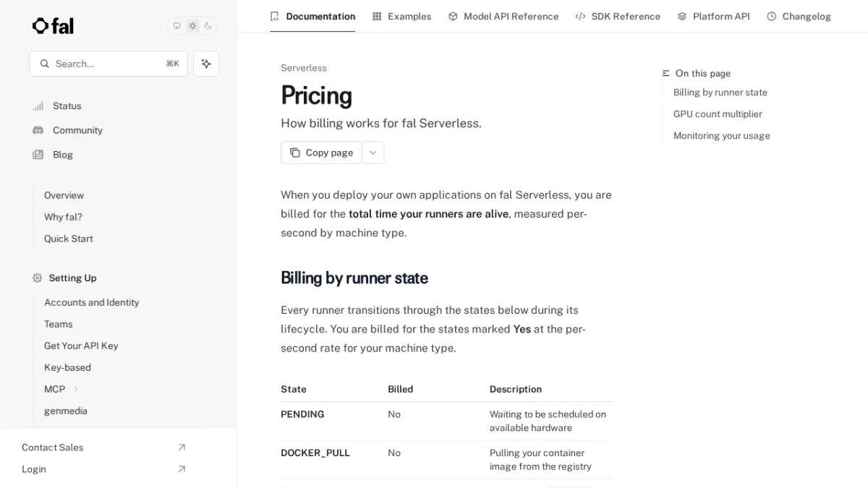The width and height of the screenshot is (868, 488).
Task: Open Why fal? sidebar page
Action: point(63,217)
